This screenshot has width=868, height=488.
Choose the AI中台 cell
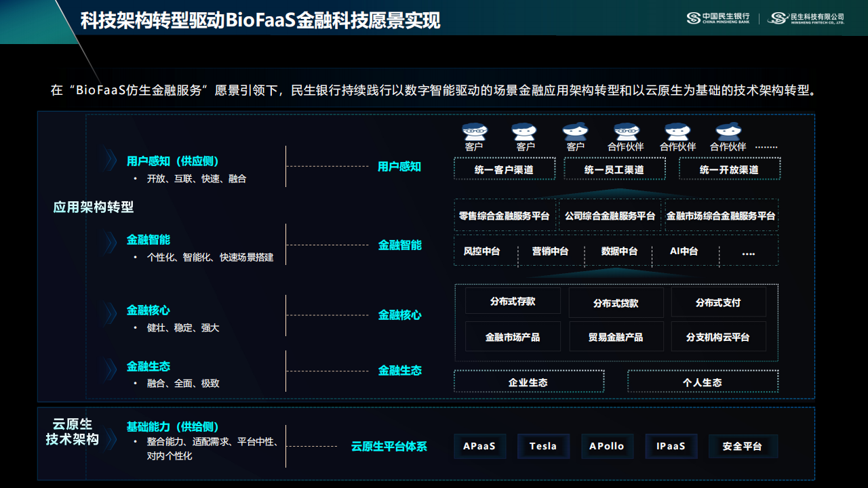pyautogui.click(x=684, y=251)
